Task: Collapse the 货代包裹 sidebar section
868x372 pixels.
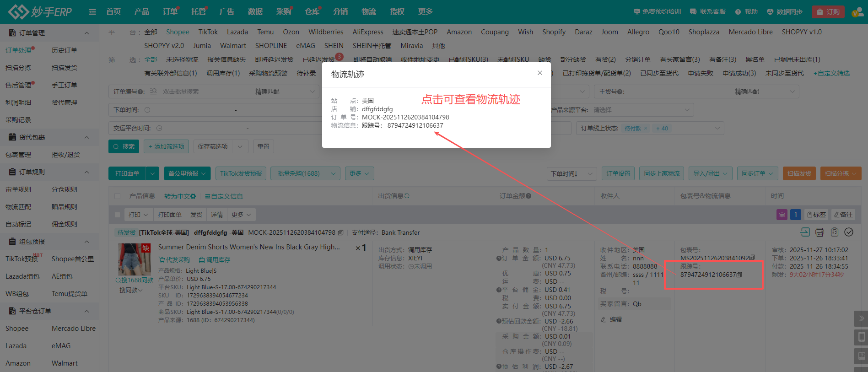Action: [86, 137]
